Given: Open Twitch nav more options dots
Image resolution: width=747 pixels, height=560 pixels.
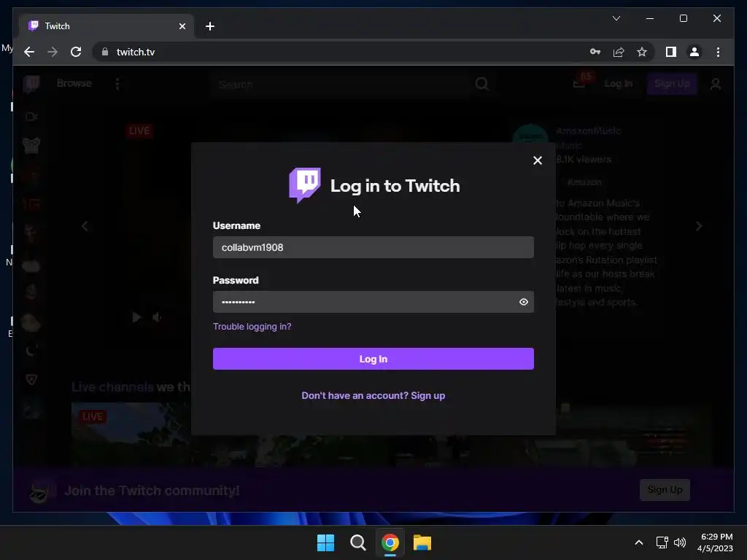Looking at the screenshot, I should coord(117,84).
